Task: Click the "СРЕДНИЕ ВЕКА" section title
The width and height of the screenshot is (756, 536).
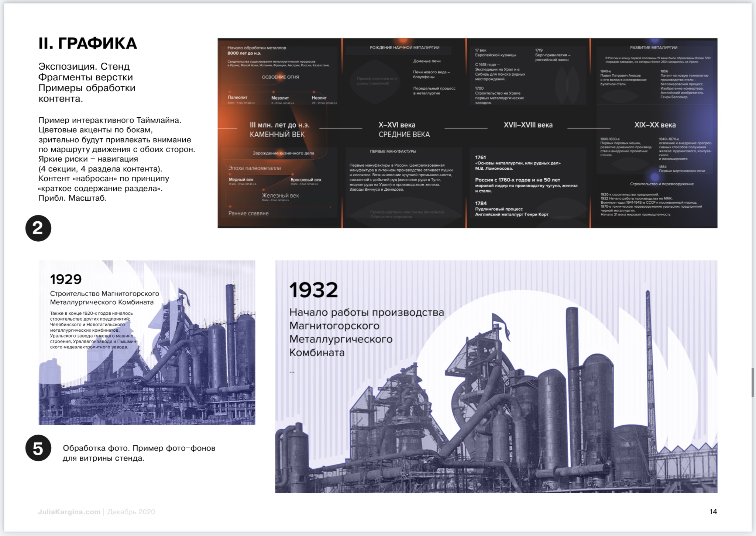Action: [x=404, y=135]
